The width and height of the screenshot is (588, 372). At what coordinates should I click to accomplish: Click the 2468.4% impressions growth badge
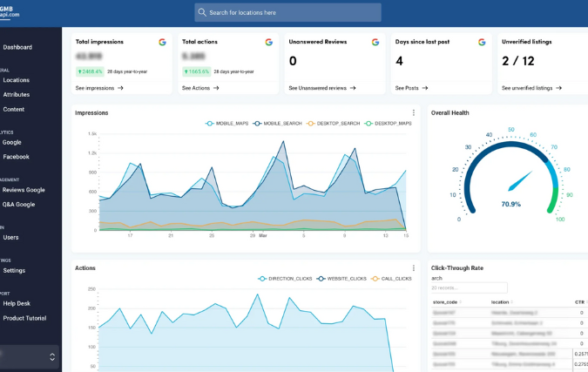[90, 71]
